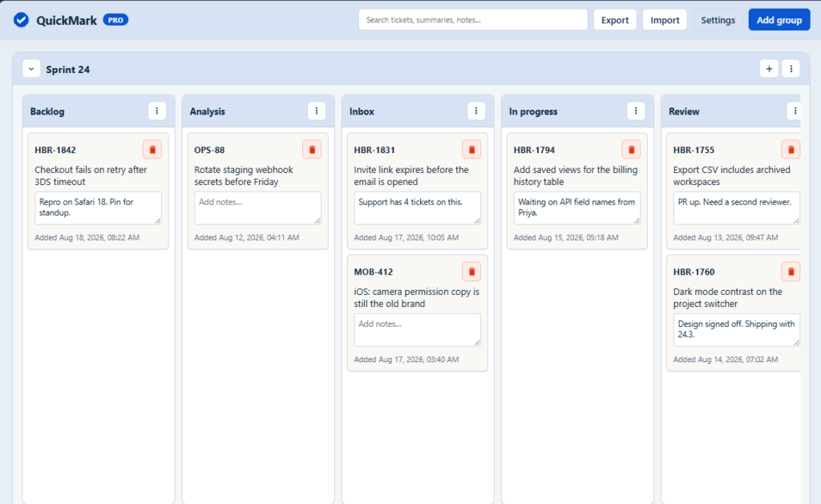Click the HBR-1760 ticket ID
The height and width of the screenshot is (504, 821).
[694, 272]
